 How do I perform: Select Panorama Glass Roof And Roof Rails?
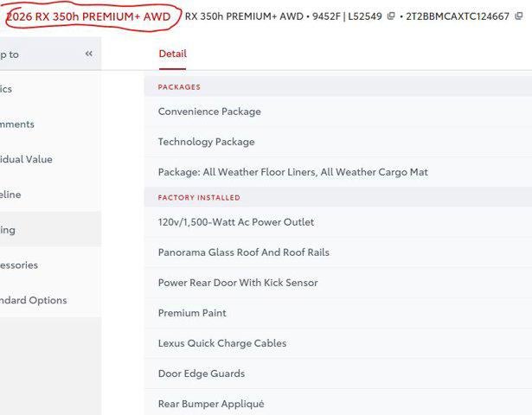(x=243, y=252)
